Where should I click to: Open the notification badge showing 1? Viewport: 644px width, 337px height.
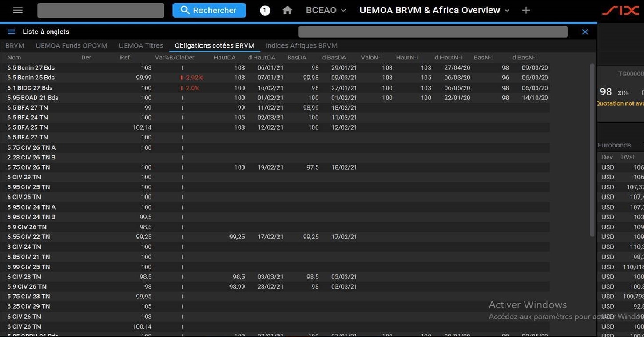(x=265, y=10)
